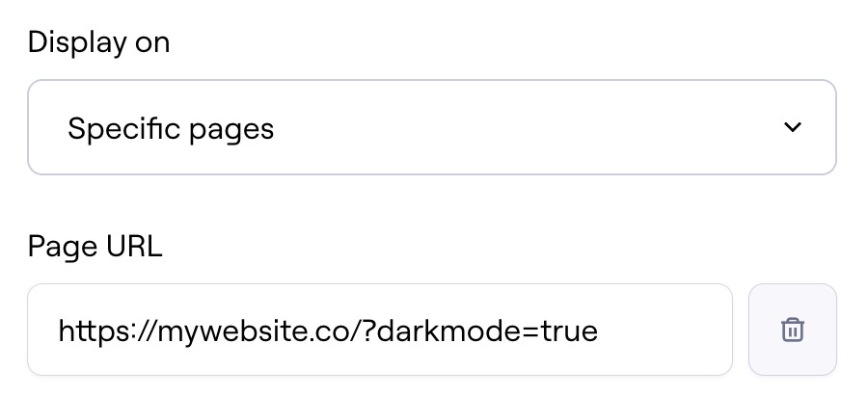Click inside the mywebsite.co URL box

coord(379,330)
